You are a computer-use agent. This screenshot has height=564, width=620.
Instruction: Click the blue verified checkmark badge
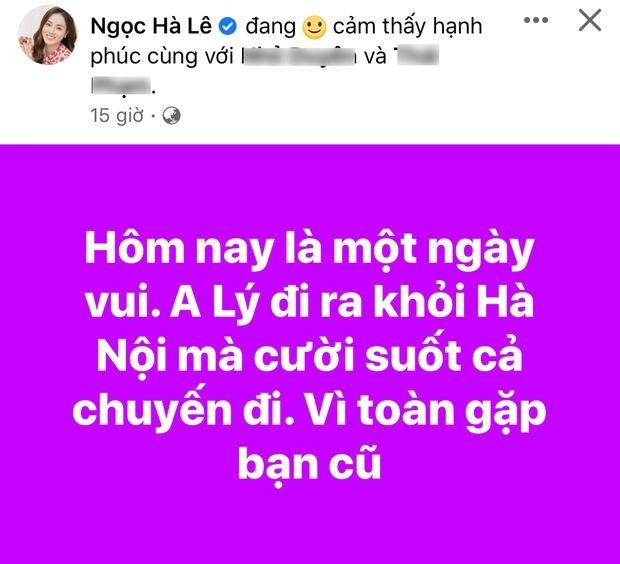228,26
